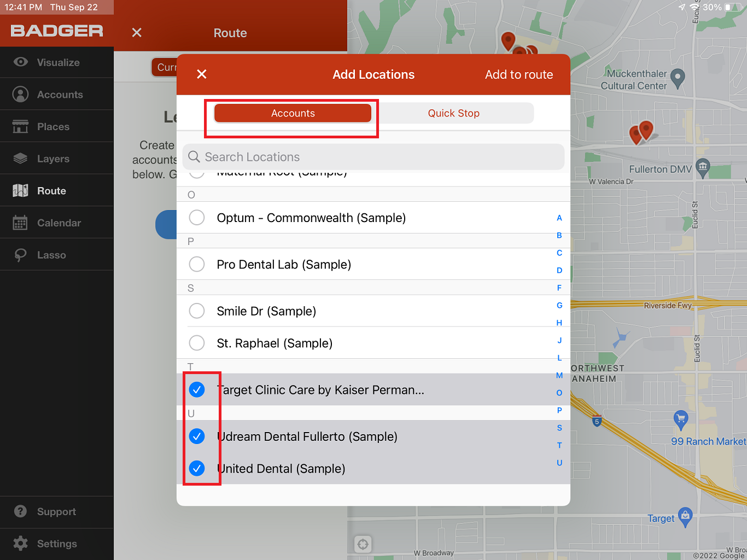Jump to index letter G
Screen dimensions: 747x560
[559, 305]
